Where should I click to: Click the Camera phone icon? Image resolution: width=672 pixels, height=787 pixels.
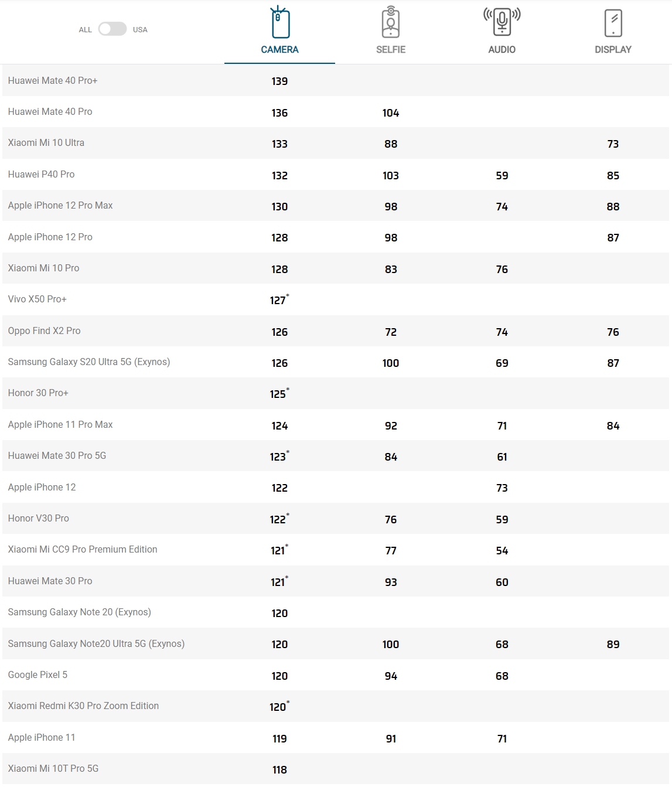pos(279,23)
